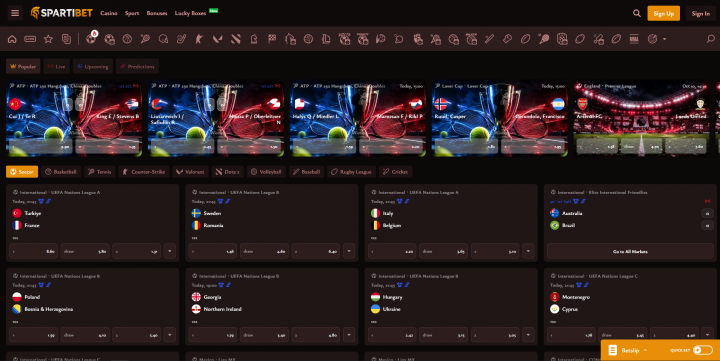720x361 pixels.
Task: Switch to the Live tab
Action: 56,67
